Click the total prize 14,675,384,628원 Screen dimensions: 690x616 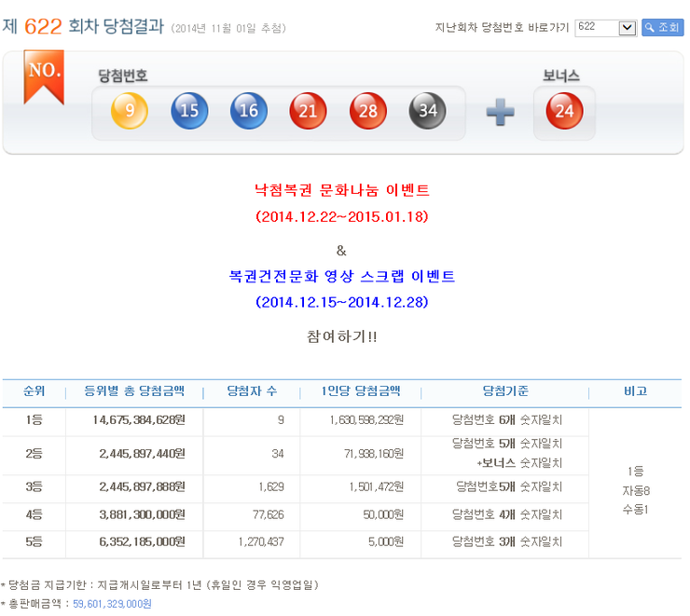point(139,420)
